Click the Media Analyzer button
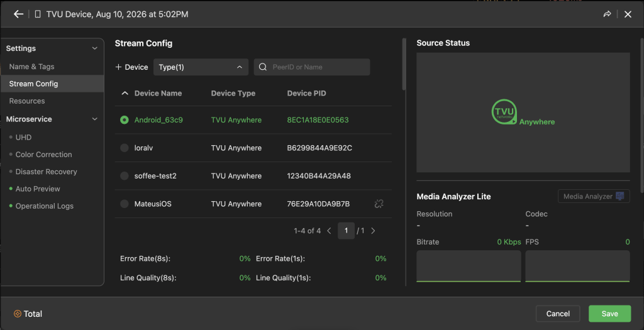The image size is (644, 330). click(594, 196)
